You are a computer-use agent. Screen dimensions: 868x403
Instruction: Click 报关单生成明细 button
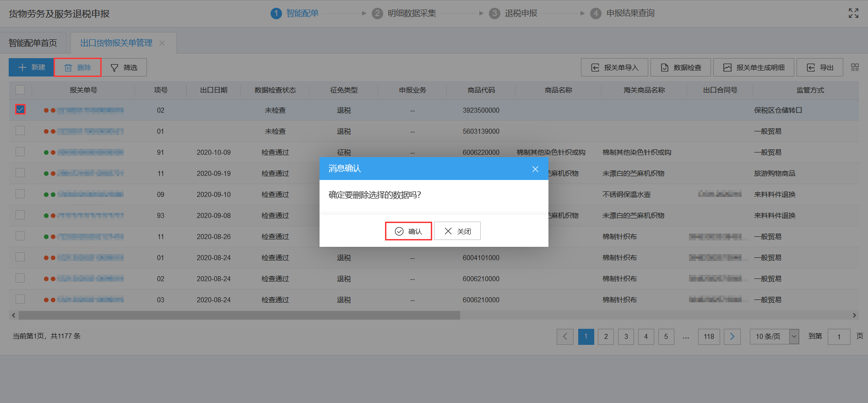(x=754, y=67)
